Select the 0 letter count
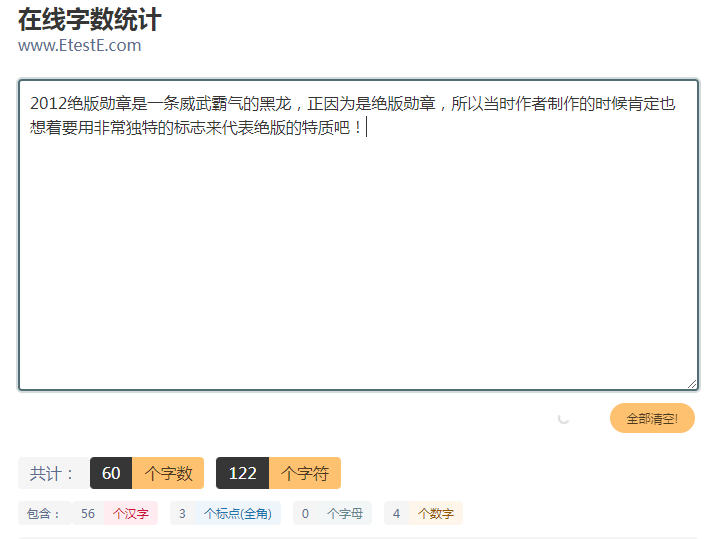Viewport: 721px width, 539px height. click(x=306, y=513)
